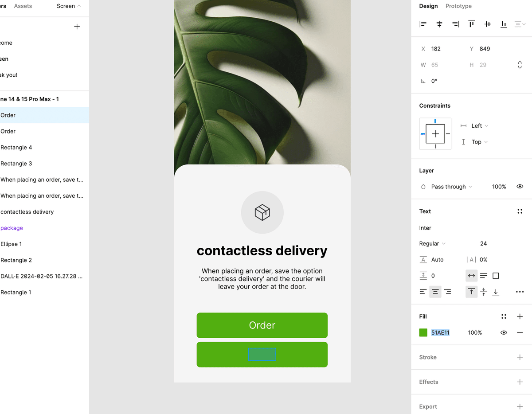The height and width of the screenshot is (414, 532).
Task: Align vertical centers icon
Action: 488,24
